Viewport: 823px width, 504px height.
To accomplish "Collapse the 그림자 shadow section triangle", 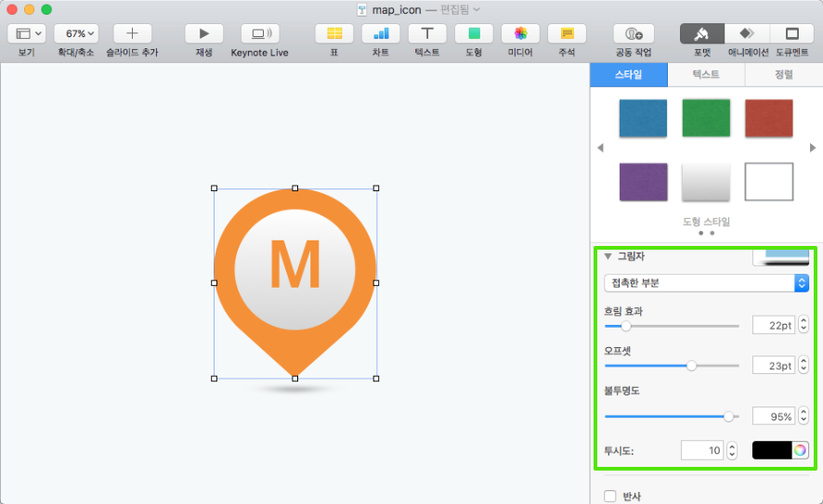I will click(x=607, y=256).
